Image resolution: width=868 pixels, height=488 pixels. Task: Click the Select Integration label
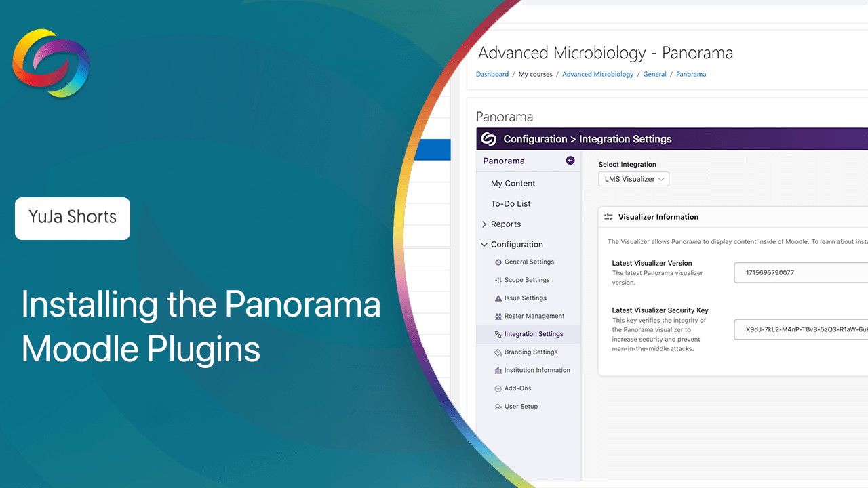pyautogui.click(x=627, y=165)
